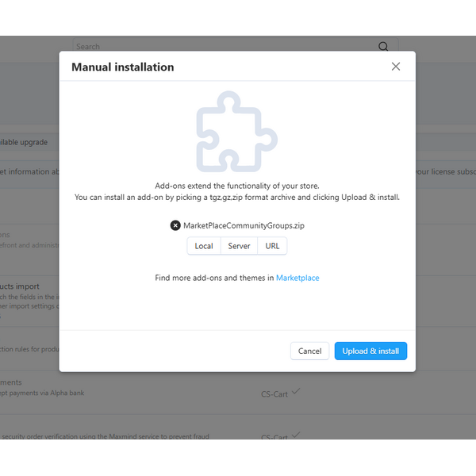Click the Manual installation dialog title
The image size is (476, 476).
click(x=123, y=67)
